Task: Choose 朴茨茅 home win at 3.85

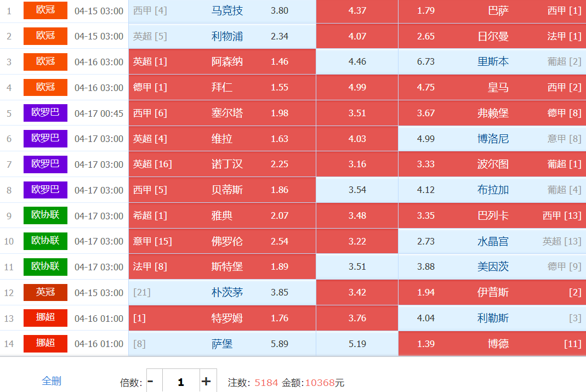Action: click(222, 293)
